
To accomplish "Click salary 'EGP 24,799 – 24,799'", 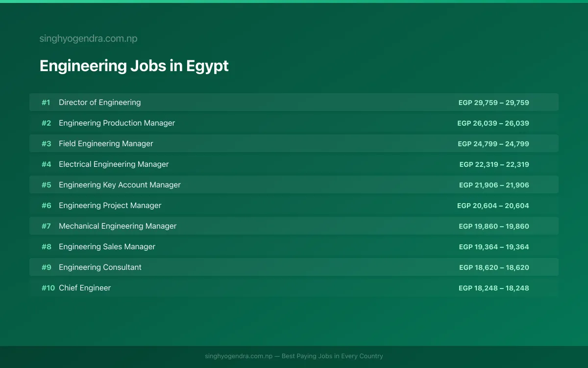I will 493,144.
